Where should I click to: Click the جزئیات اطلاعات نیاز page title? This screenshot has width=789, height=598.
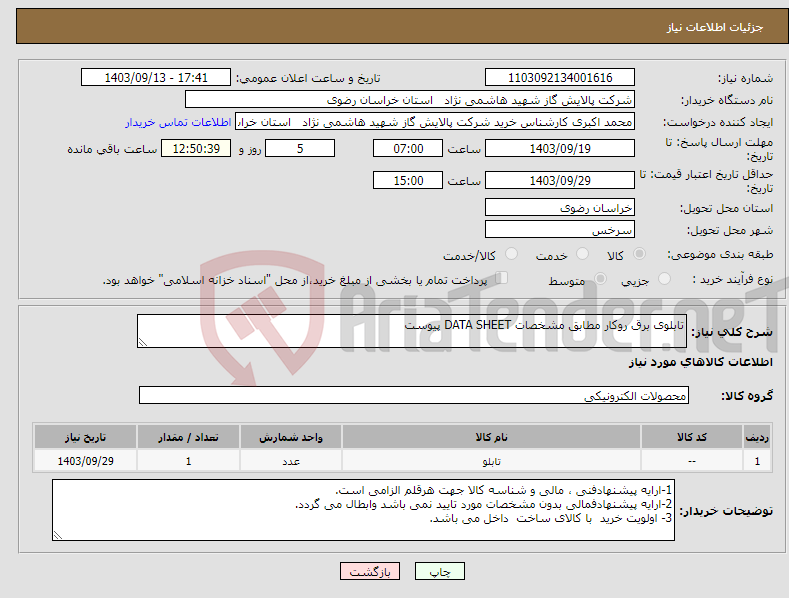715,27
